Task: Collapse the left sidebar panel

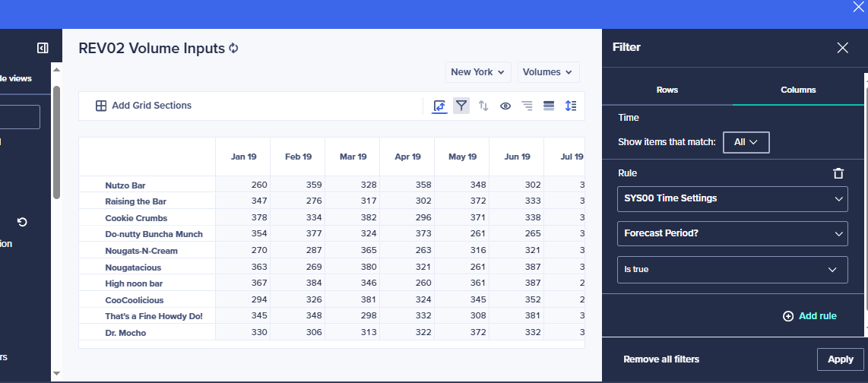Action: pyautogui.click(x=43, y=48)
